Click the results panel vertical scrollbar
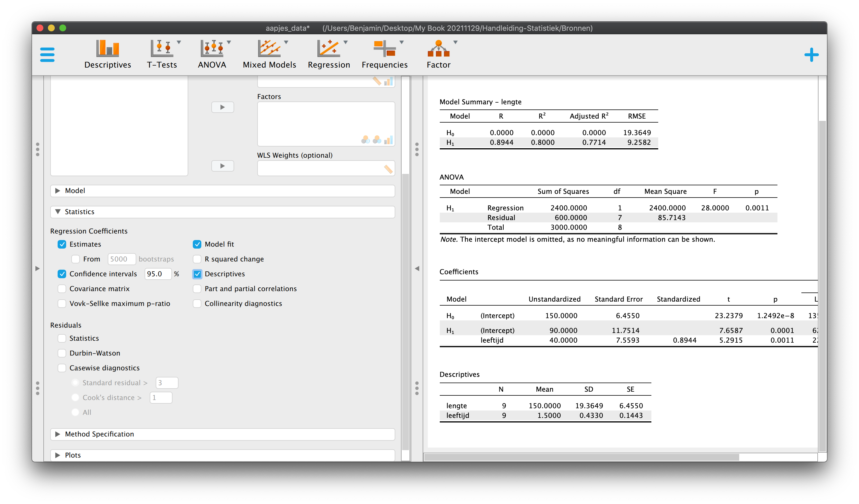The width and height of the screenshot is (859, 504). pos(822,286)
